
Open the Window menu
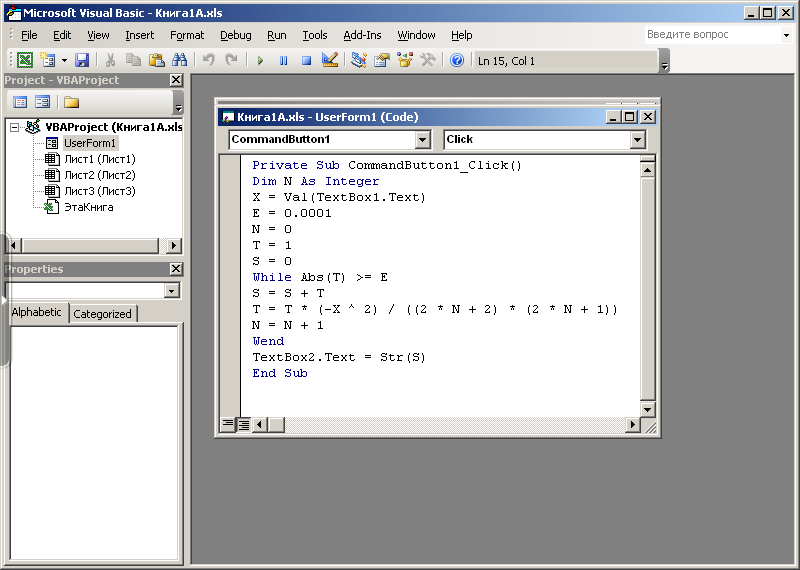tap(416, 35)
